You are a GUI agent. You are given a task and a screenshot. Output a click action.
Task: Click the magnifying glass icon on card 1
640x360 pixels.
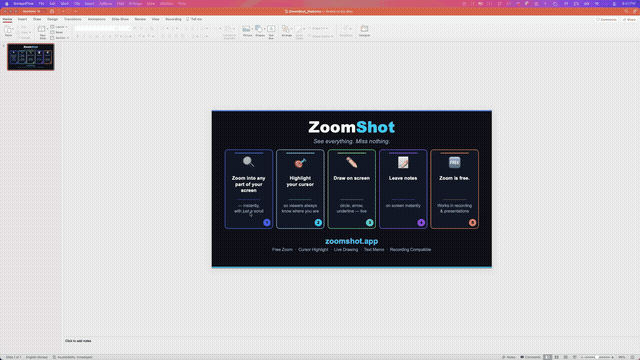pos(248,162)
